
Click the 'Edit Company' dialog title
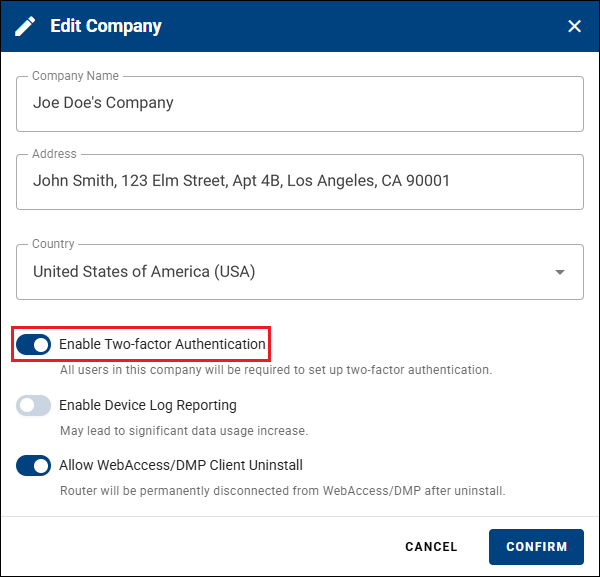(x=106, y=26)
